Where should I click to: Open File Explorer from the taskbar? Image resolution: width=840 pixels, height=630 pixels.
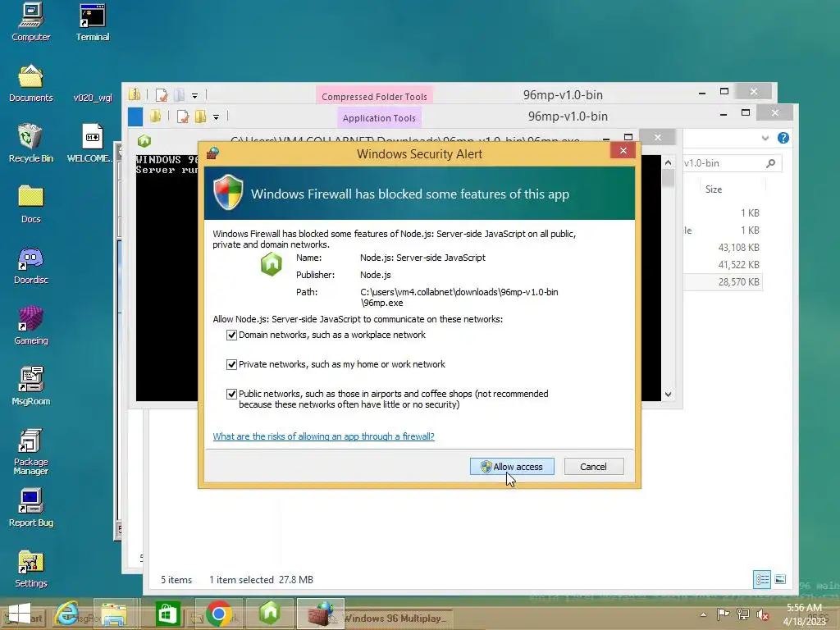coord(115,614)
